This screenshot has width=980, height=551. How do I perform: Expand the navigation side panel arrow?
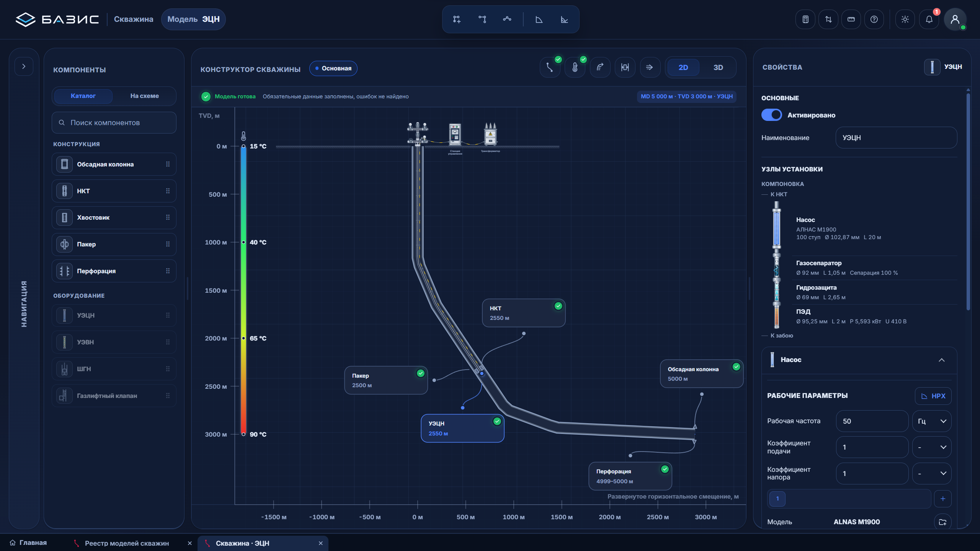click(24, 67)
